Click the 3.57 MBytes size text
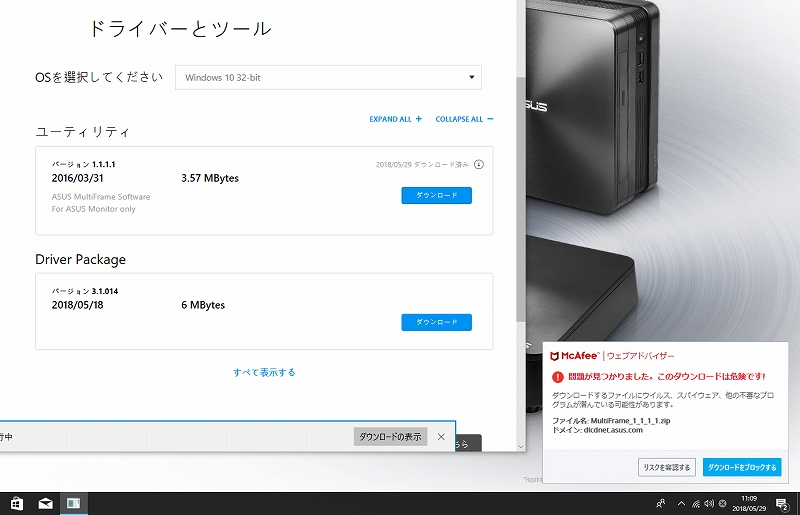The width and height of the screenshot is (800, 515). 210,178
